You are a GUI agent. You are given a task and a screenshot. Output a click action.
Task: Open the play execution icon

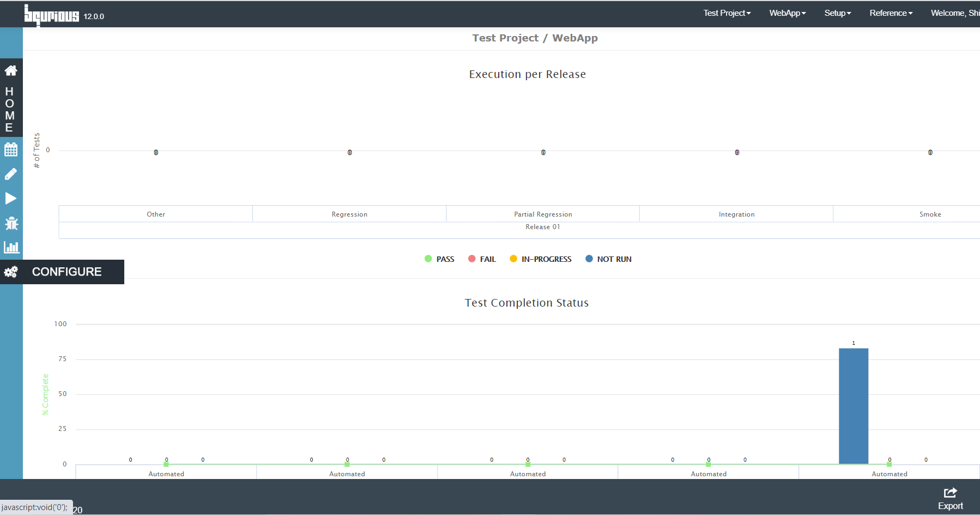(x=11, y=199)
